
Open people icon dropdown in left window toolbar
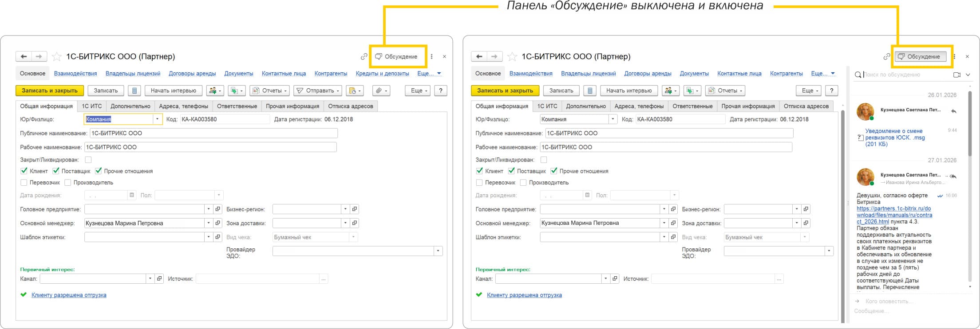215,90
